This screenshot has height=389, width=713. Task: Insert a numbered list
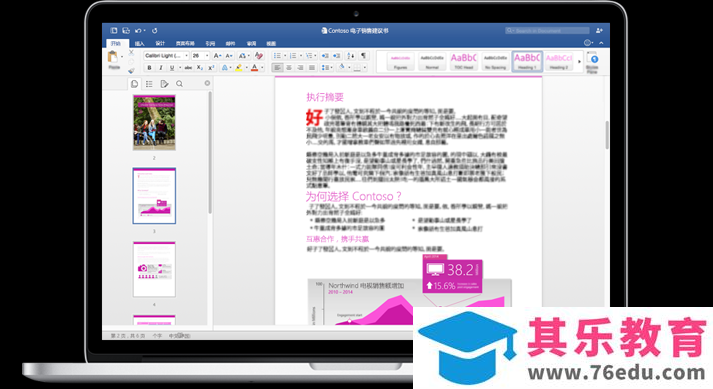[293, 56]
